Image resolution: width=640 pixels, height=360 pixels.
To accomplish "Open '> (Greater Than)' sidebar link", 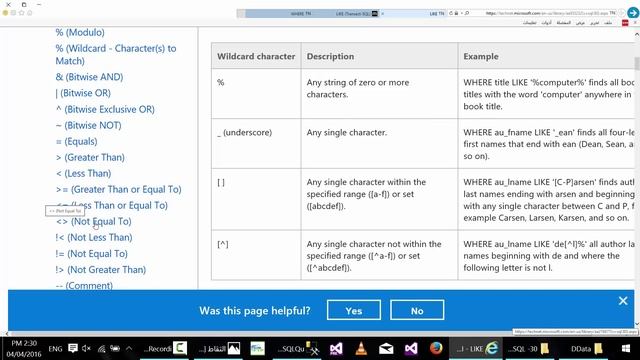I will coord(90,157).
